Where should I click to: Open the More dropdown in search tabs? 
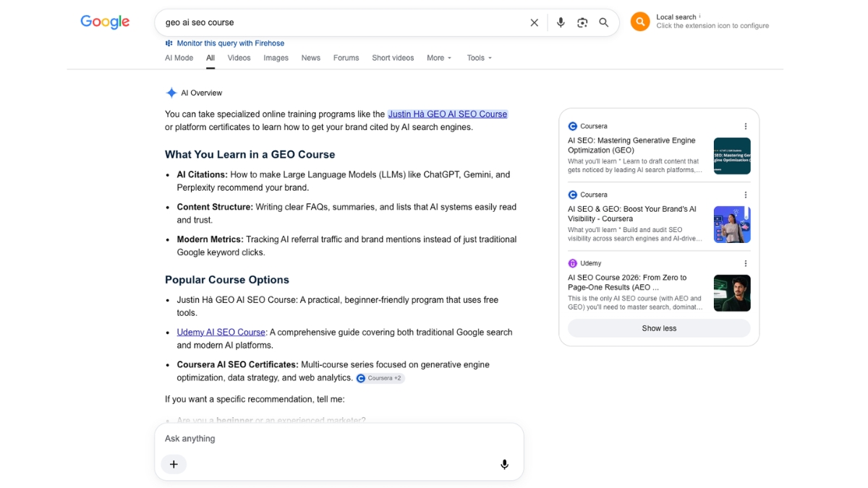439,58
